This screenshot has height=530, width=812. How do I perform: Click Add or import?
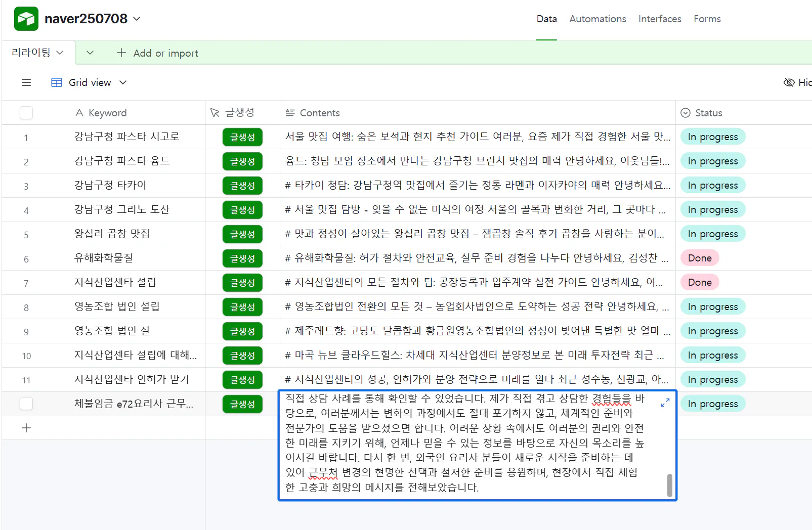[157, 53]
